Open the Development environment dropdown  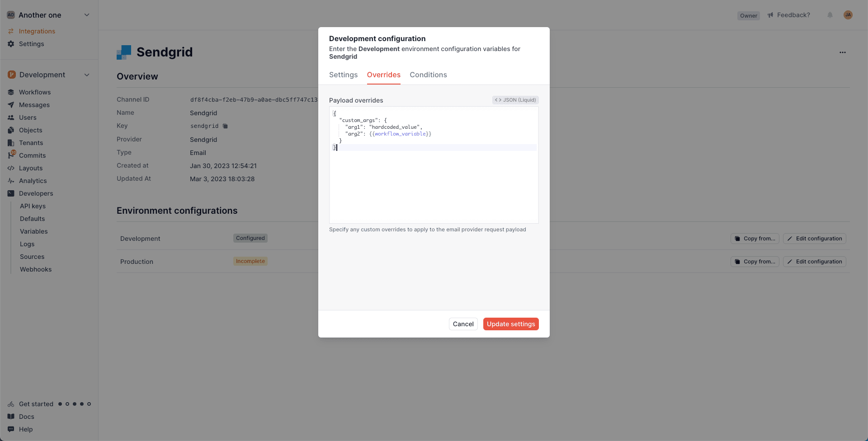tap(87, 75)
